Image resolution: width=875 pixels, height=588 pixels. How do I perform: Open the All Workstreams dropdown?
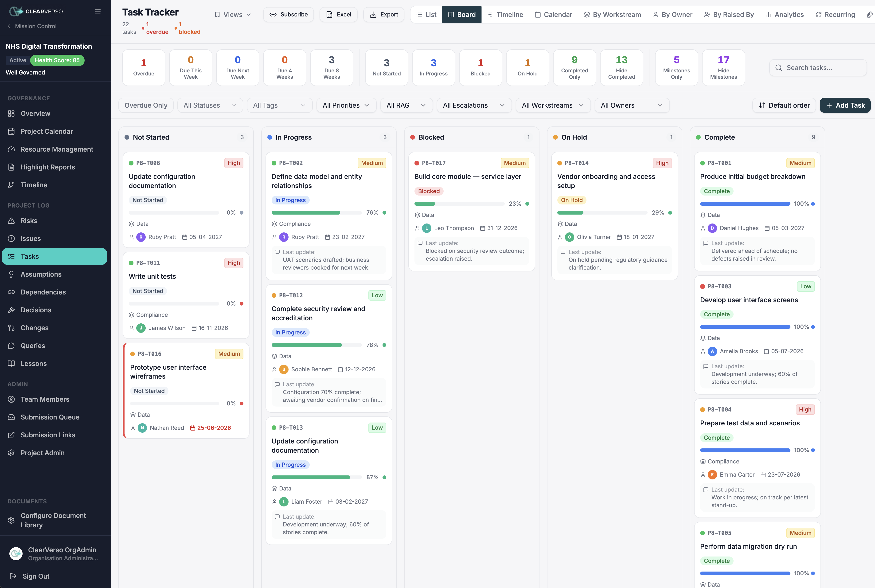click(x=553, y=105)
